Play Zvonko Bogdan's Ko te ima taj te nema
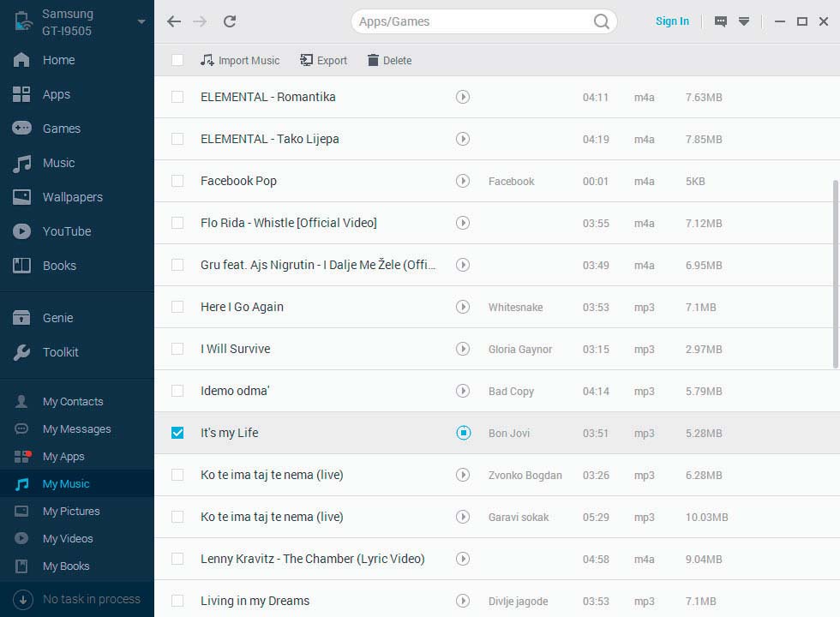The image size is (840, 617). [463, 475]
